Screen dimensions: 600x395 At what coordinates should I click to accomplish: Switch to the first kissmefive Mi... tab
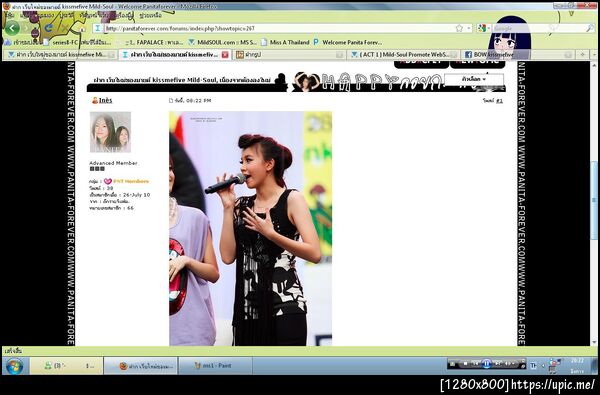point(60,55)
